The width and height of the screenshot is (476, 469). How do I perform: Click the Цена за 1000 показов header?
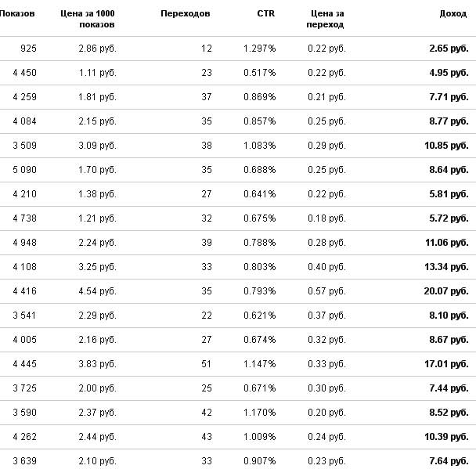88,19
